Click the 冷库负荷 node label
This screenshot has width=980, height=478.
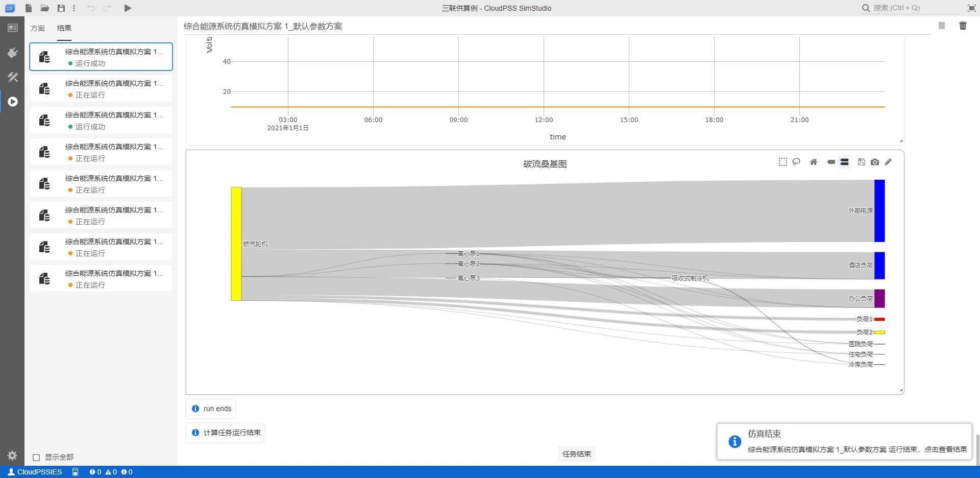pos(861,365)
